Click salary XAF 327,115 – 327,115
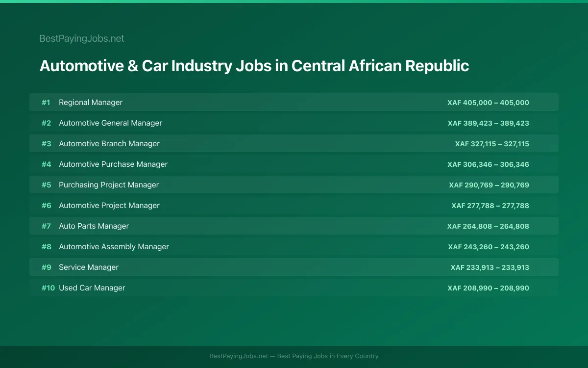This screenshot has width=588, height=368. pyautogui.click(x=492, y=144)
